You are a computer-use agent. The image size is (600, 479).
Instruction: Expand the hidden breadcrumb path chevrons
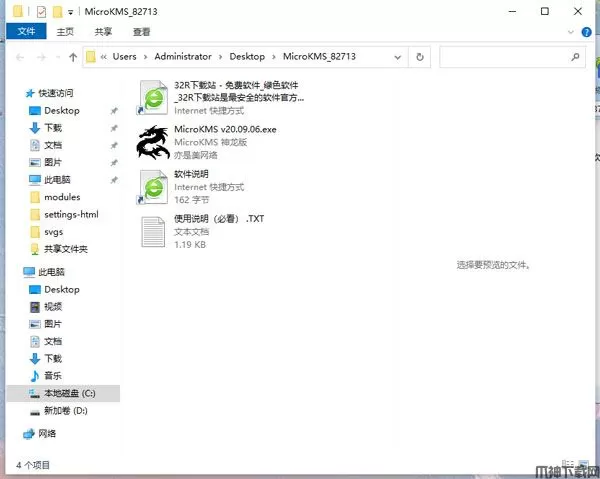pyautogui.click(x=103, y=57)
